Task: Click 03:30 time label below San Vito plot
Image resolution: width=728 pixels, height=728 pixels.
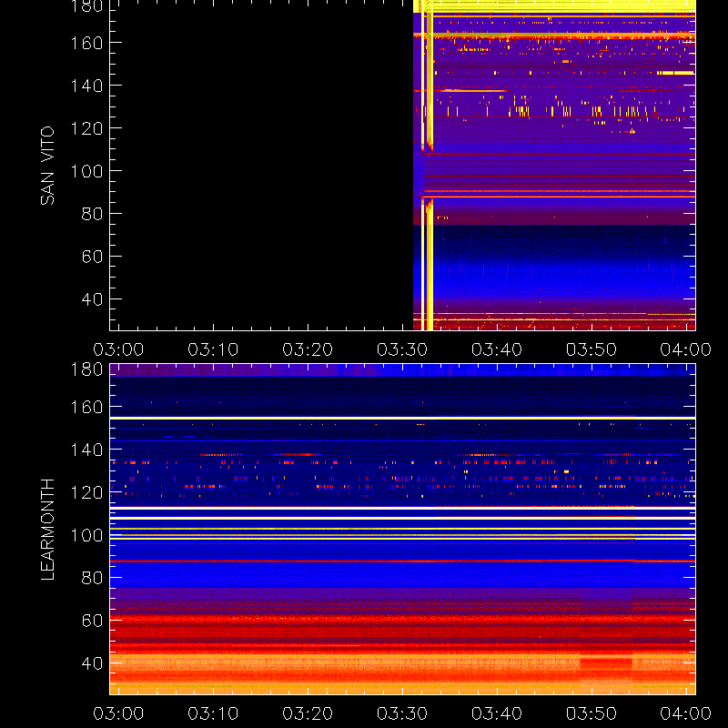Action: click(402, 349)
